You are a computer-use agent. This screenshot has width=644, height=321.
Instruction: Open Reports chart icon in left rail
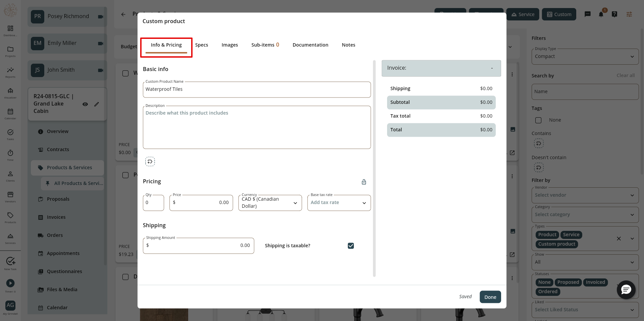tap(10, 70)
